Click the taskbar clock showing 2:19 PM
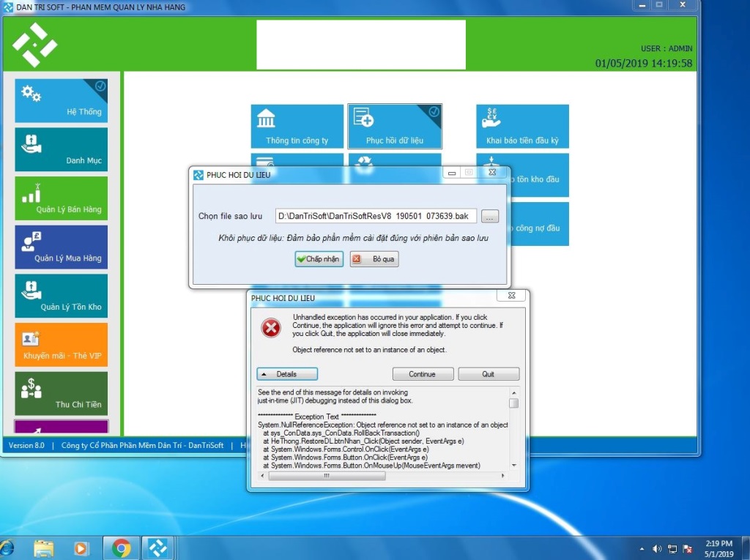750x560 pixels. pyautogui.click(x=719, y=548)
